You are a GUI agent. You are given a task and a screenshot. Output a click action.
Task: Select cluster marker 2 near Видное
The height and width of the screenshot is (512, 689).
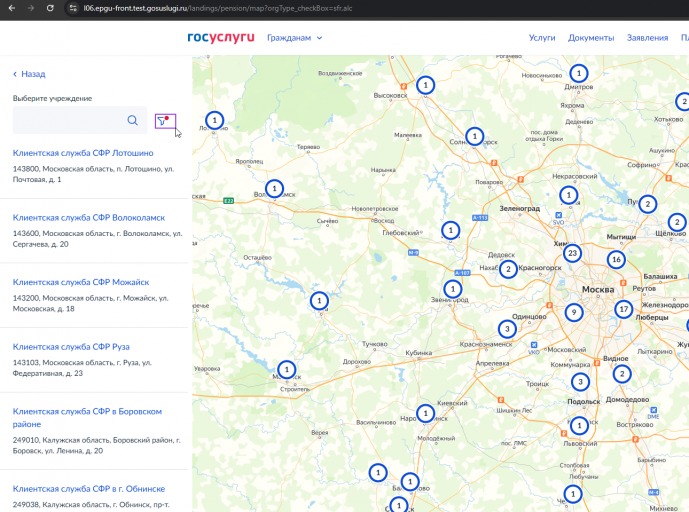tap(622, 374)
